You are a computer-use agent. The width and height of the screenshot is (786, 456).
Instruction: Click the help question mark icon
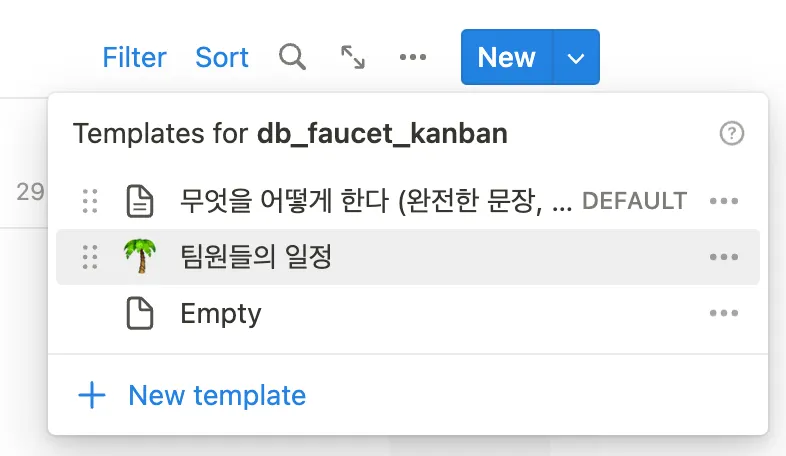click(x=732, y=134)
